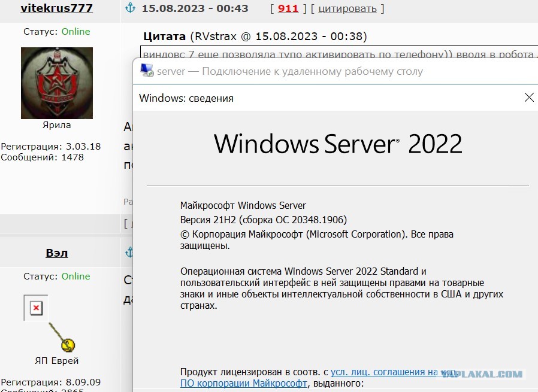Close the Windows: сведения dialog
Image resolution: width=538 pixels, height=392 pixels.
click(529, 98)
